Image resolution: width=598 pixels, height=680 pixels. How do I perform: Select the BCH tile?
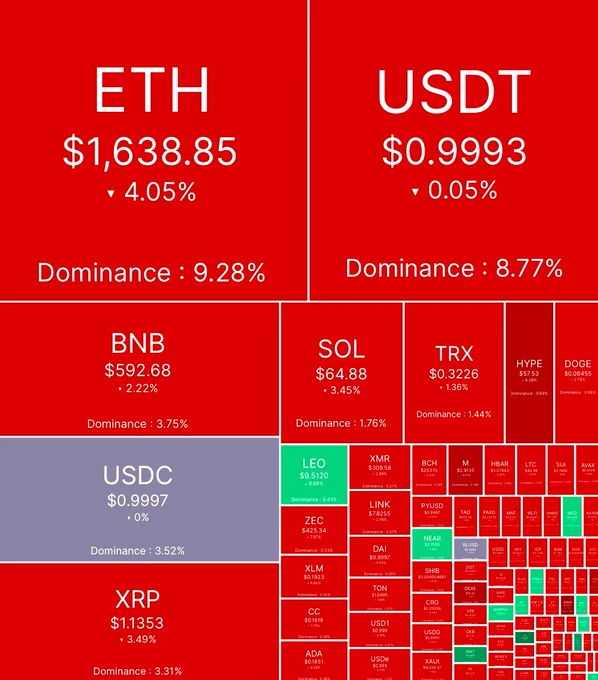[429, 470]
